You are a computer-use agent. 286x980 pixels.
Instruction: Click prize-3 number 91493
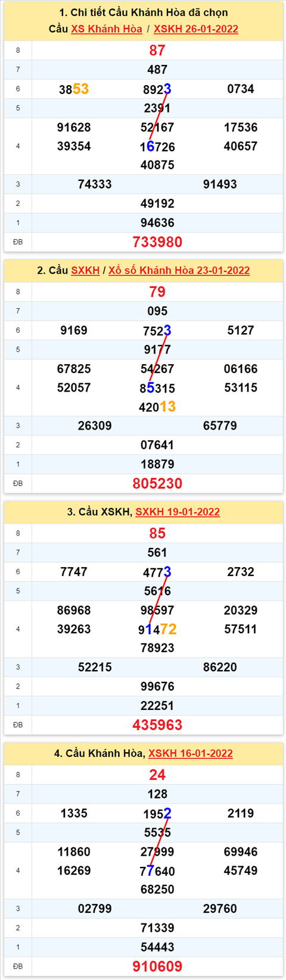[220, 184]
